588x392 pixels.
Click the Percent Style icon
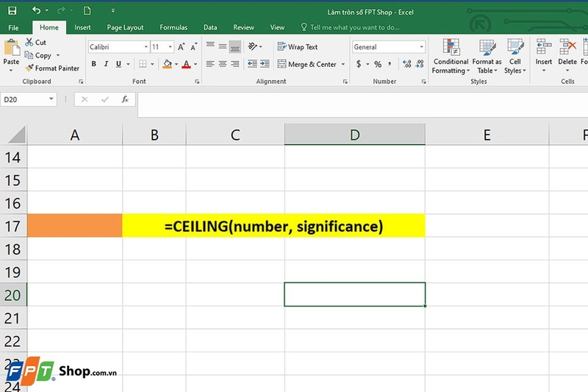click(x=378, y=64)
